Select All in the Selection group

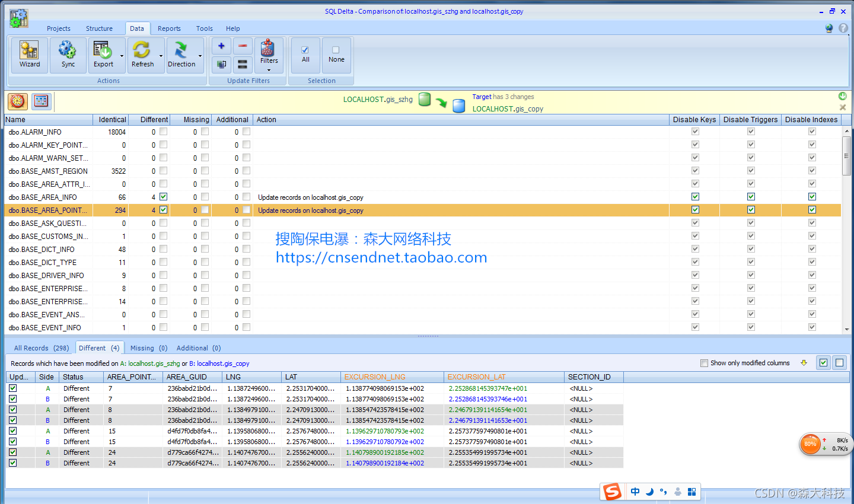coord(305,55)
